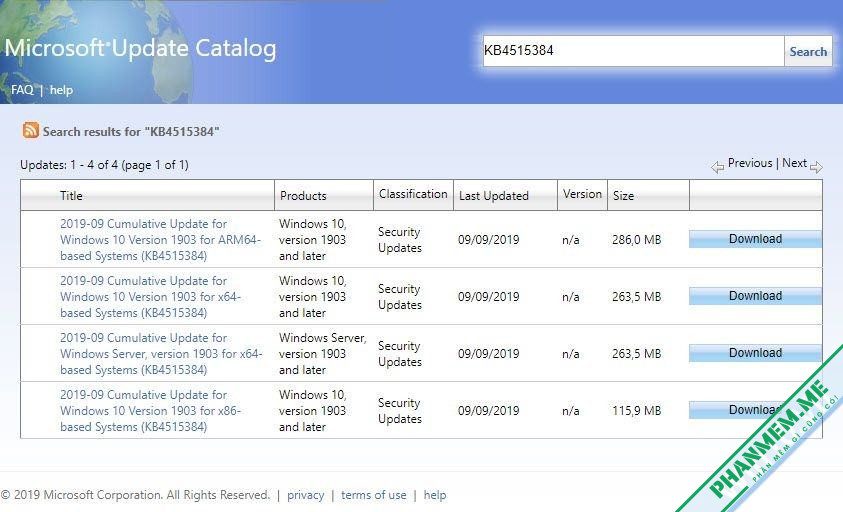Viewport: 843px width, 512px height.
Task: Download the ARM64-based Systems update
Action: 755,239
